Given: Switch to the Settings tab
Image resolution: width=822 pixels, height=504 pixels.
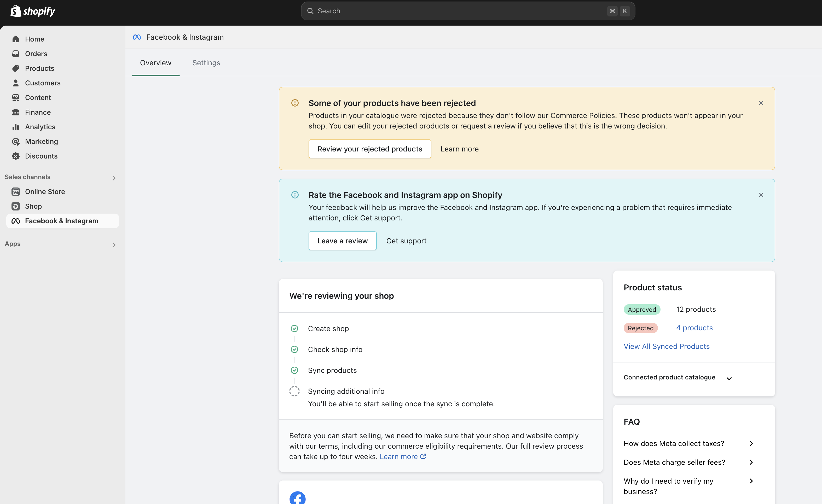Looking at the screenshot, I should 206,63.
